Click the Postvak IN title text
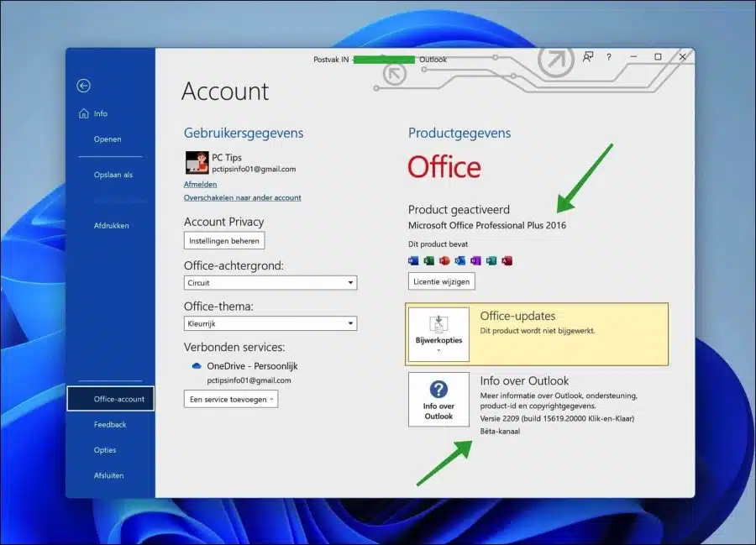This screenshot has height=545, width=756. (331, 60)
